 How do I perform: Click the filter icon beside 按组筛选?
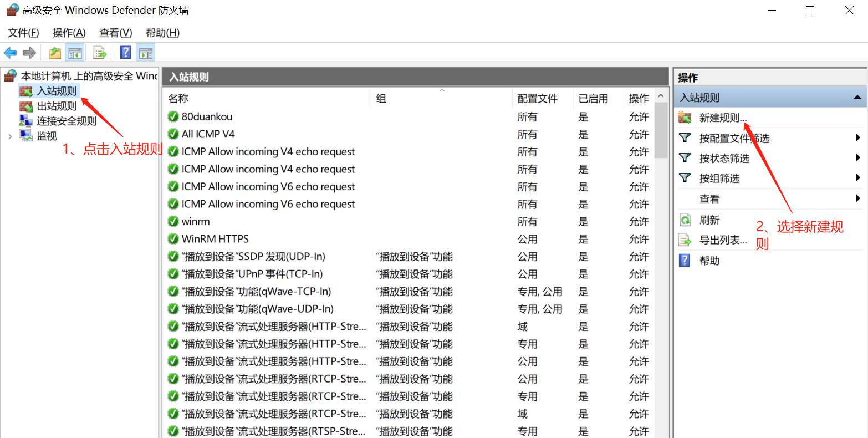click(x=685, y=178)
